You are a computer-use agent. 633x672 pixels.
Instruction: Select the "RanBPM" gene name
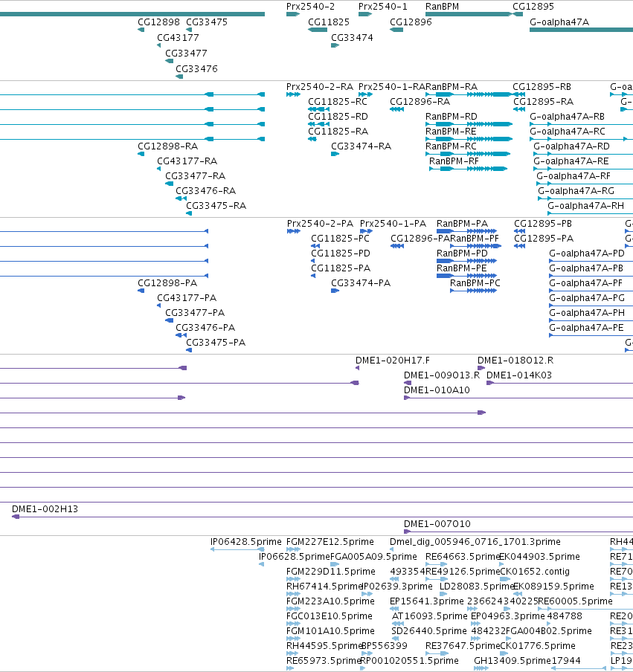(442, 7)
